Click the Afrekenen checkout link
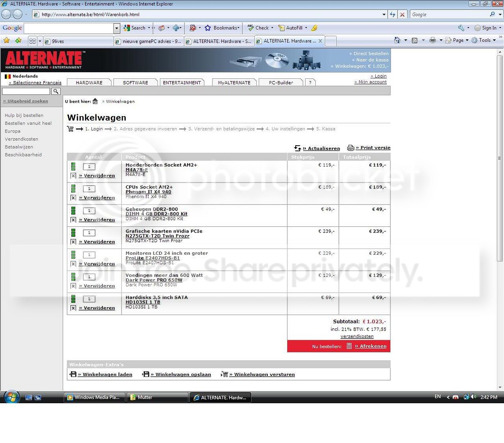 point(371,346)
